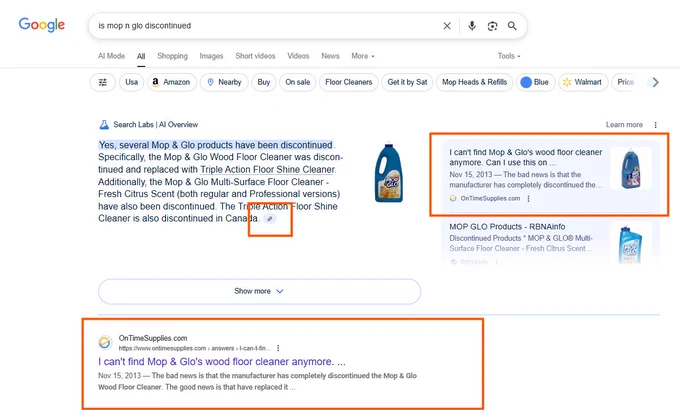Viewport: 680px width, 410px height.
Task: Expand the AI Overview with Show more
Action: click(259, 291)
